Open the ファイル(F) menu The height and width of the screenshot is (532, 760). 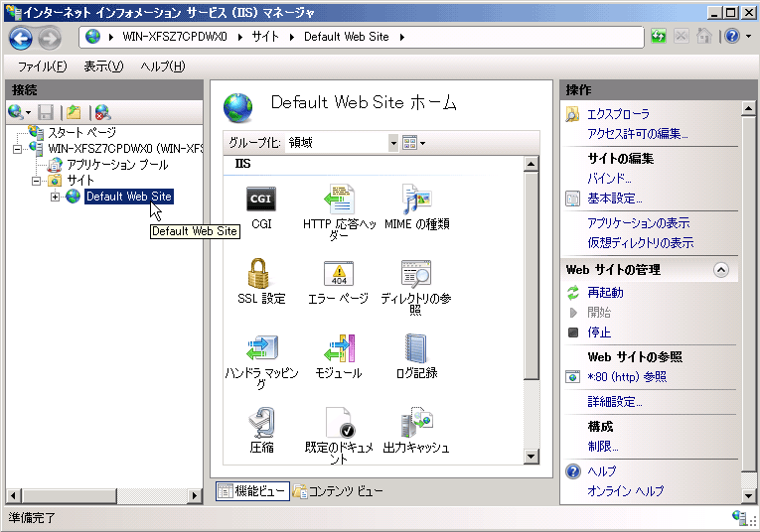(42, 66)
